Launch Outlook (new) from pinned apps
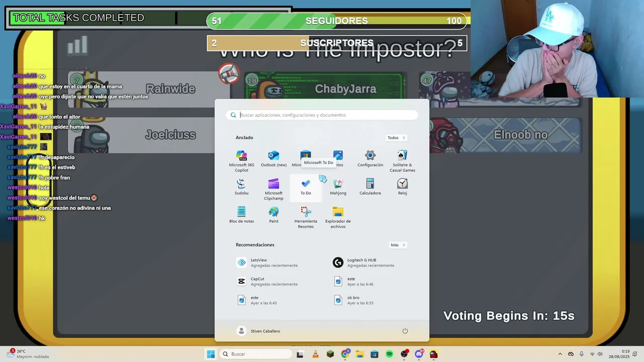Screen dimensions: 644x362 coord(274,159)
